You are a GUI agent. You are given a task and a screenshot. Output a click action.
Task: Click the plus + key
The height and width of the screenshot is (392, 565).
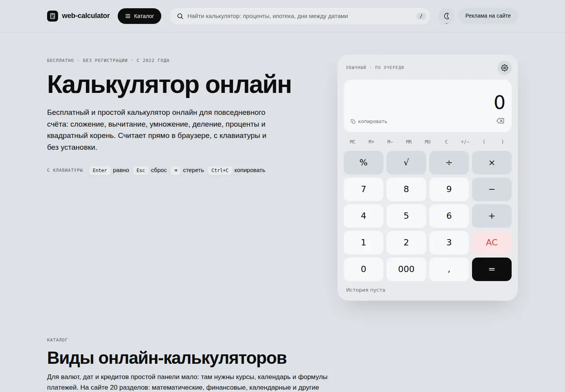[492, 216]
